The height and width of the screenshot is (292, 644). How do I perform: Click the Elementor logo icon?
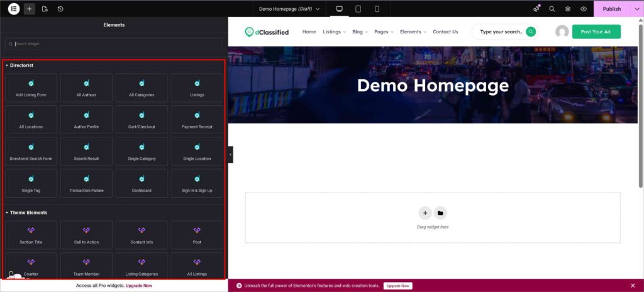coord(14,9)
